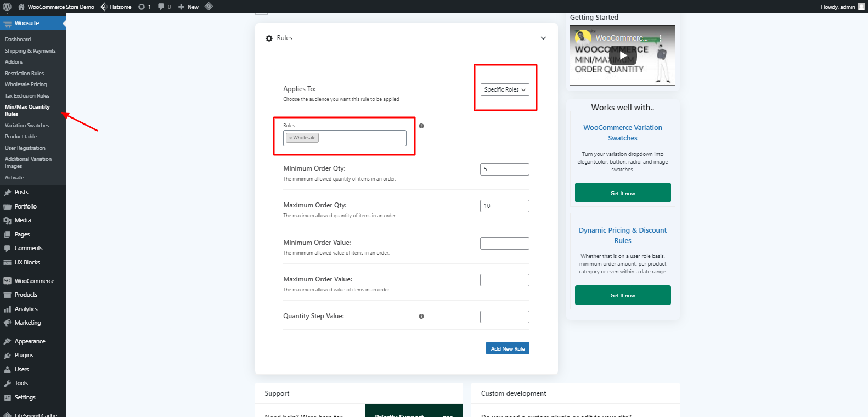This screenshot has height=417, width=868.
Task: Open User Registration submenu item
Action: click(x=25, y=148)
